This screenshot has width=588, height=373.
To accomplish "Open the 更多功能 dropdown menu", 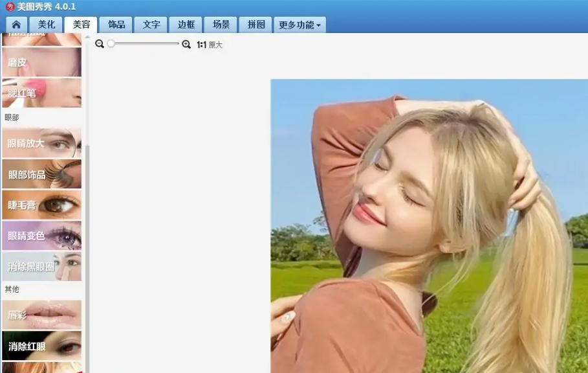I will 298,24.
